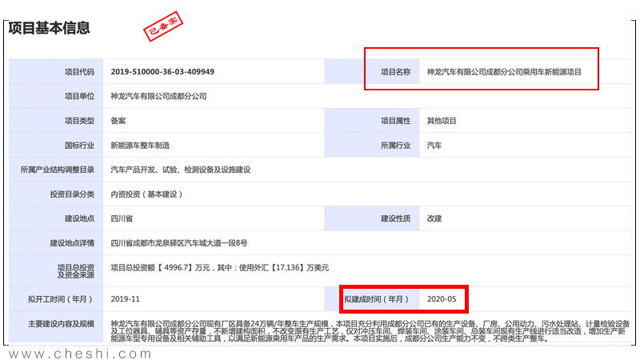Select 内资投资（基本建设）value
This screenshot has width=640, height=364.
[x=146, y=194]
